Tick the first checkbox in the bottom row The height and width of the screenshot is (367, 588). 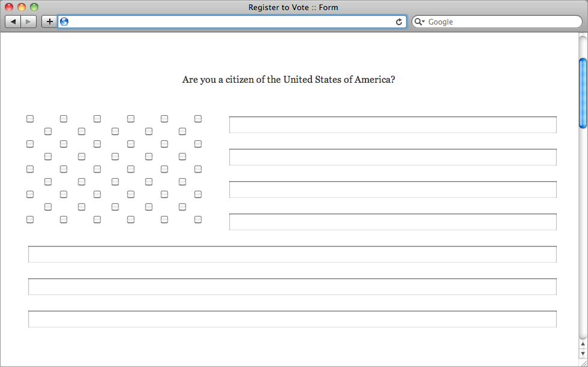point(30,219)
